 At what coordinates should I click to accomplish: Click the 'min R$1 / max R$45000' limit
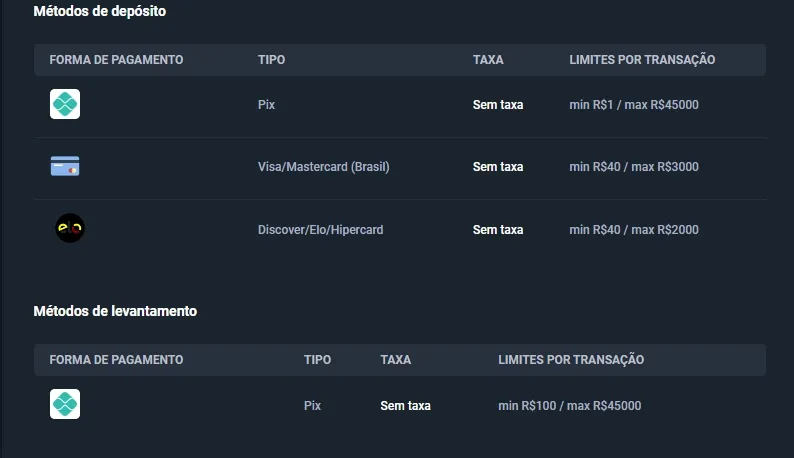tap(634, 105)
